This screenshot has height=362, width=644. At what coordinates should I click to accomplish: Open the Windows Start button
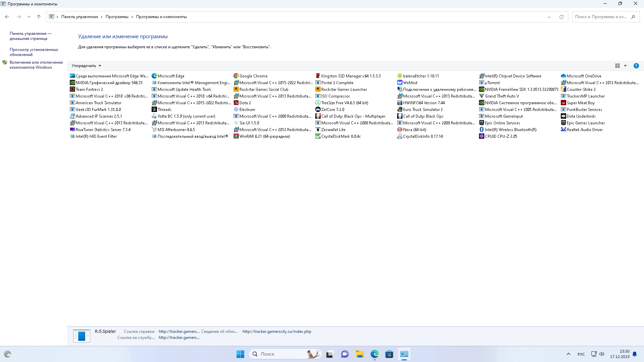240,354
